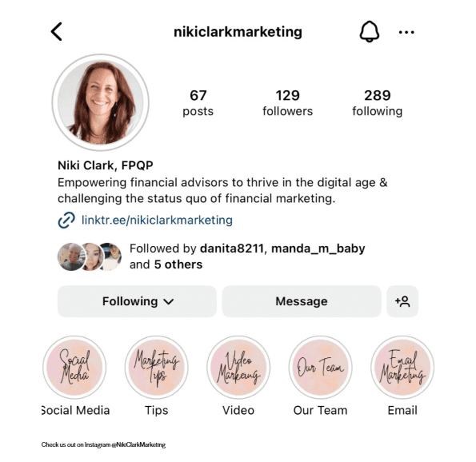The image size is (476, 462).
Task: View the 289 following list
Action: (x=378, y=103)
